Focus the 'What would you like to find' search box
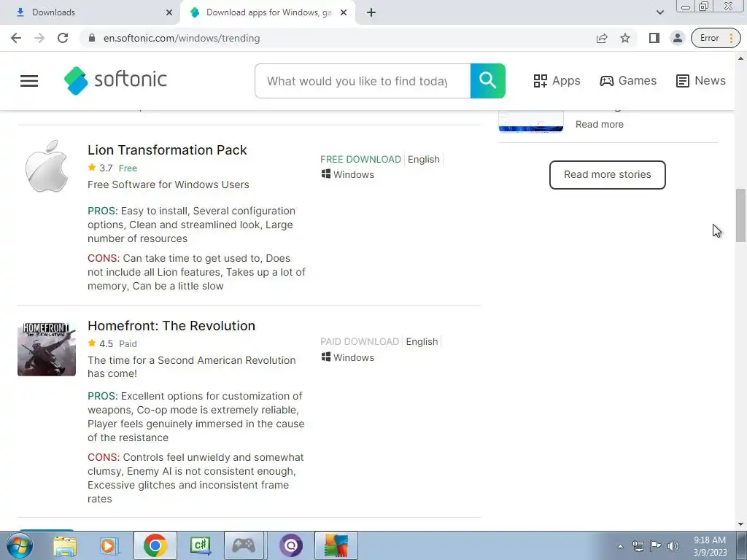747x560 pixels. point(363,81)
